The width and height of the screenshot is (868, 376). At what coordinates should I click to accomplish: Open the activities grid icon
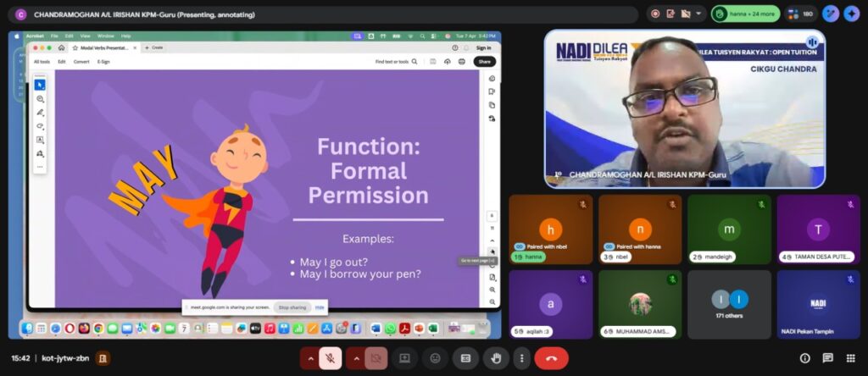pos(850,358)
